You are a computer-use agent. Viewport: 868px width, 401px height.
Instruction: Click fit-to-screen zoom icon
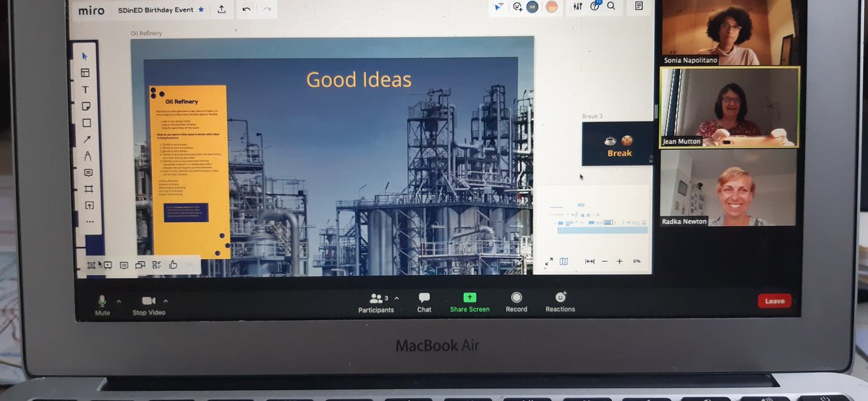click(x=590, y=261)
